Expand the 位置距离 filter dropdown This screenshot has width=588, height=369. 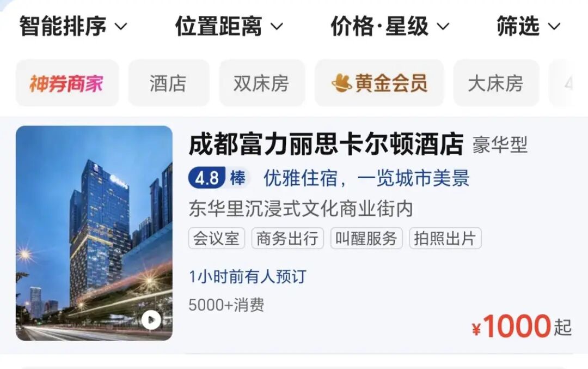(x=229, y=26)
